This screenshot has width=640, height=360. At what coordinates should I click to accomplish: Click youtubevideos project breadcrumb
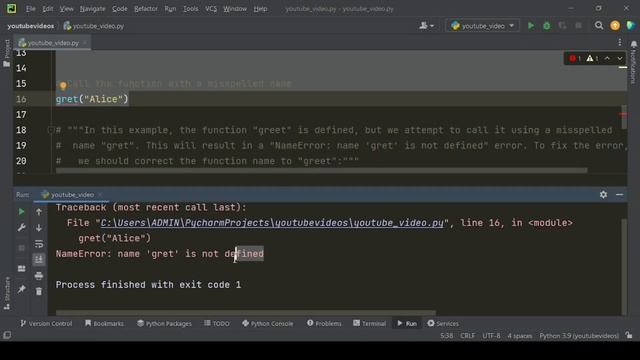31,26
